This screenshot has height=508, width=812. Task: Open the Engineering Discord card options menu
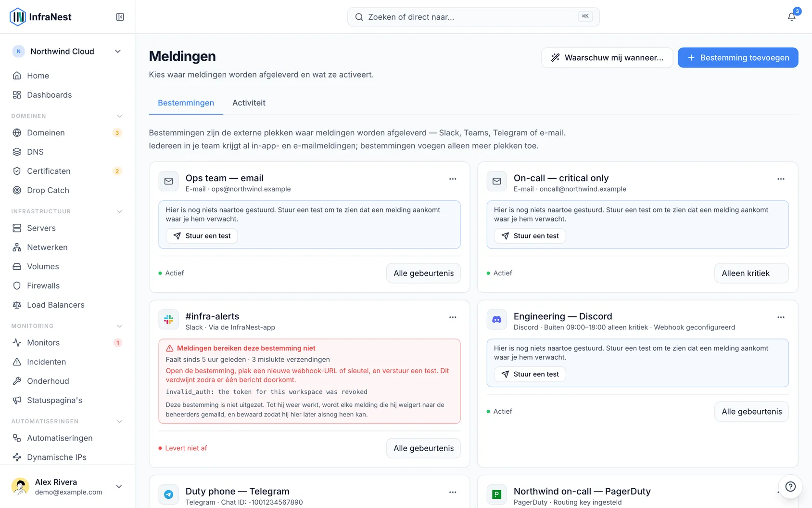click(781, 317)
